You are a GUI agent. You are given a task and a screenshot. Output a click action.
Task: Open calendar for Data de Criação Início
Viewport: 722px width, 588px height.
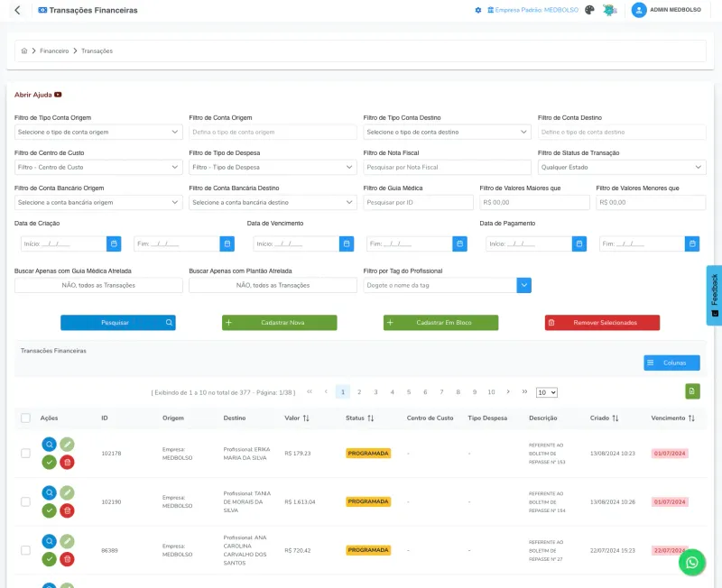pyautogui.click(x=114, y=243)
